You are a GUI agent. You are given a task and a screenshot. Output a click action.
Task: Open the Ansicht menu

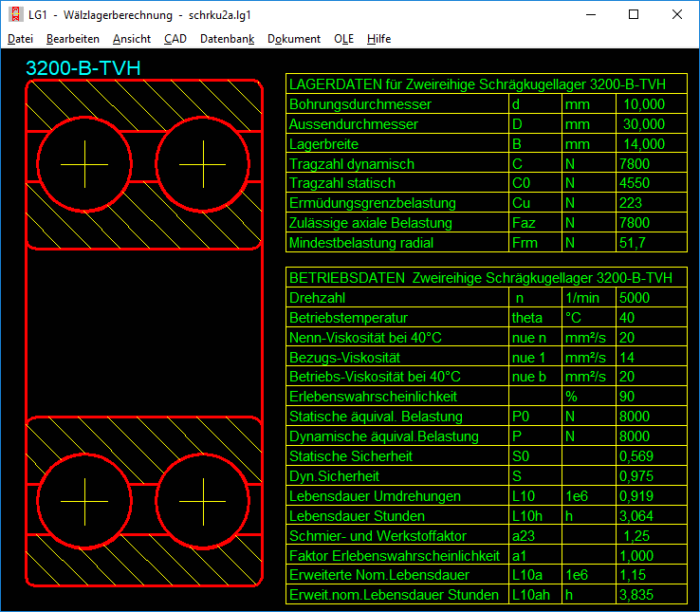coord(132,39)
